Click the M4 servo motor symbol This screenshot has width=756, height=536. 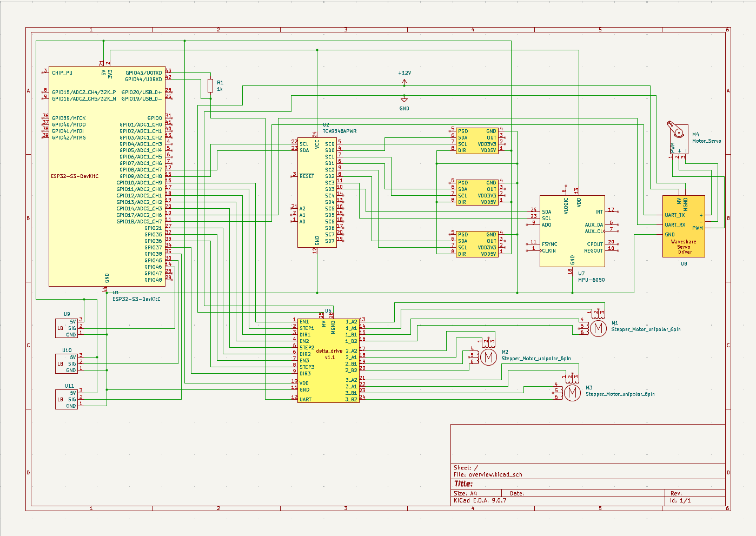(678, 139)
